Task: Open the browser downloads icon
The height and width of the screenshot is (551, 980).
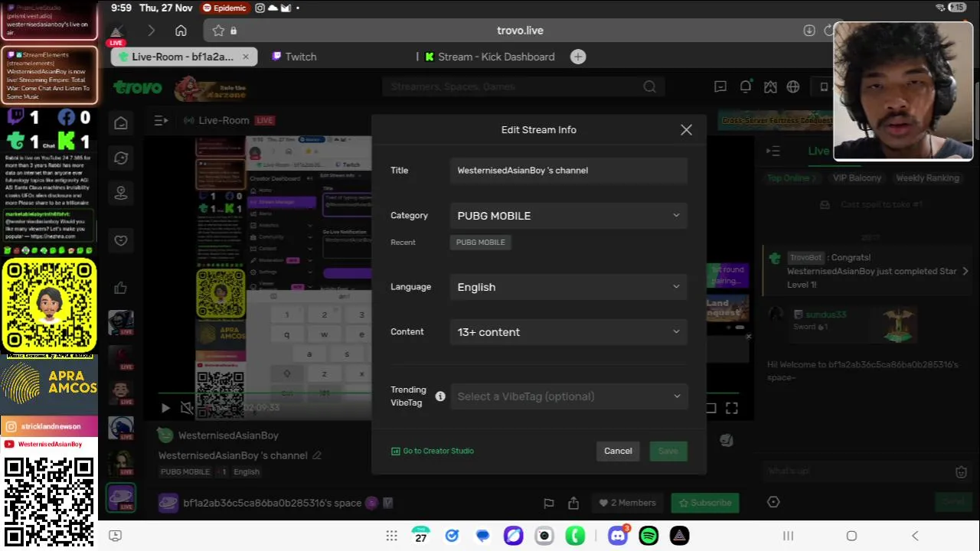Action: (809, 31)
